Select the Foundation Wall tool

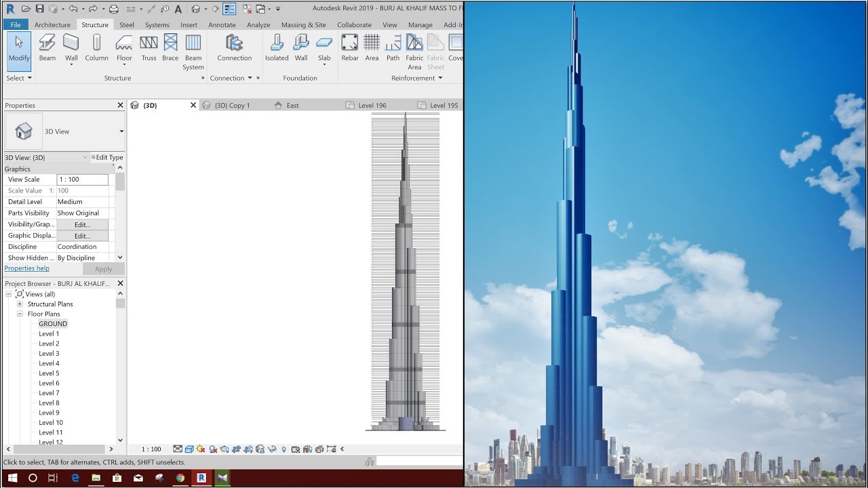[x=301, y=49]
